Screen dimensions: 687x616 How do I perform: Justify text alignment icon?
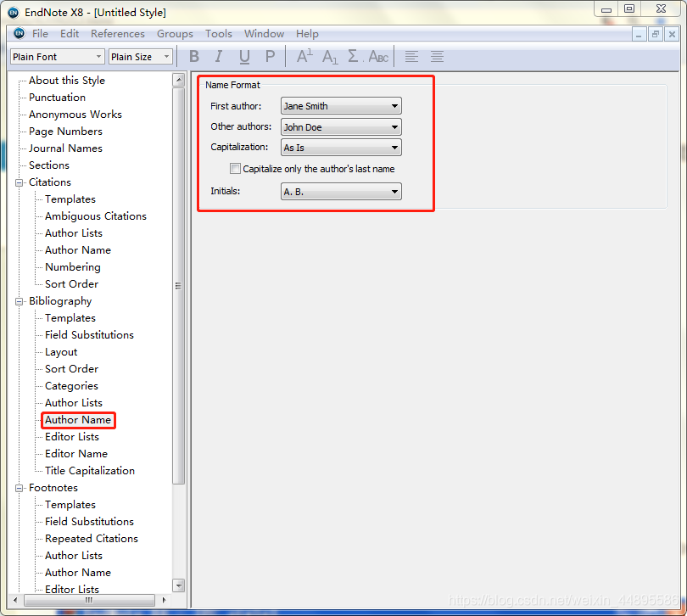click(x=437, y=57)
